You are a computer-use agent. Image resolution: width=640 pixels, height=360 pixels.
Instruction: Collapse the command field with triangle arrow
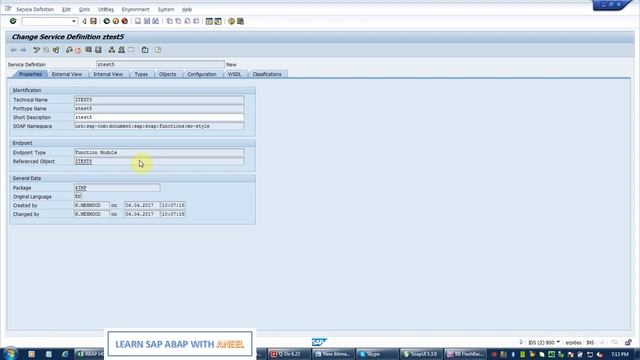click(x=84, y=21)
